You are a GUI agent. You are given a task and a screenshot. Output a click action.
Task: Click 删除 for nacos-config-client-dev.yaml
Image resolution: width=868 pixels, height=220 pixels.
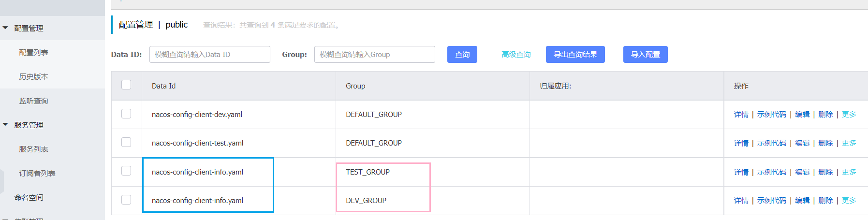coord(825,115)
